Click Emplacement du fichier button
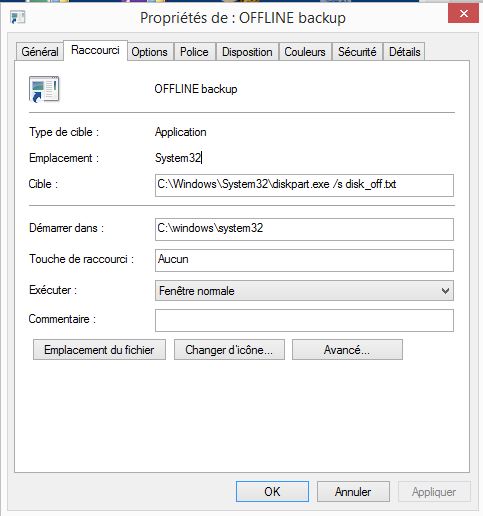The image size is (483, 516). (x=99, y=350)
